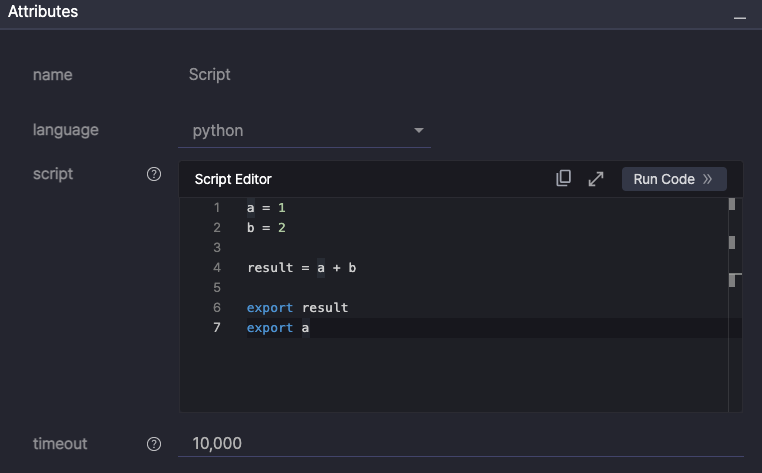Click the Run Code button
This screenshot has width=762, height=473.
(673, 179)
